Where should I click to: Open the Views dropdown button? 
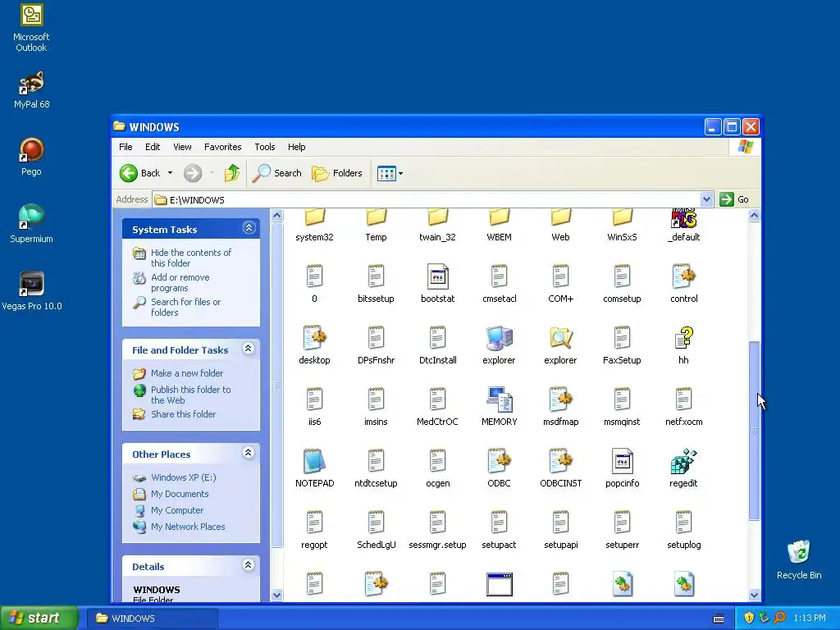click(390, 173)
